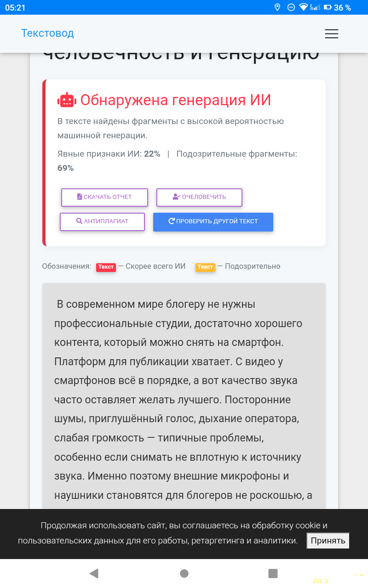Tap the magnifier icon on Антиплагиат
The image size is (368, 588).
[79, 221]
